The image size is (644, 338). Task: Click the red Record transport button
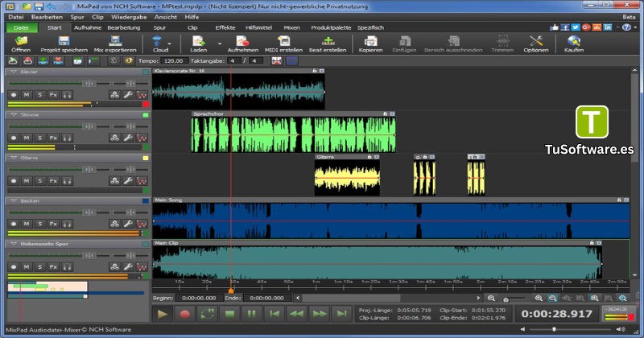(x=185, y=314)
